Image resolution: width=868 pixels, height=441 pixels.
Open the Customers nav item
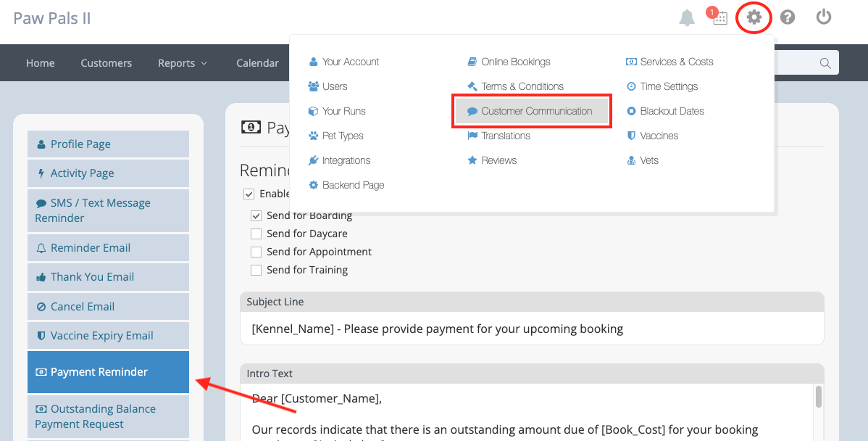point(107,63)
